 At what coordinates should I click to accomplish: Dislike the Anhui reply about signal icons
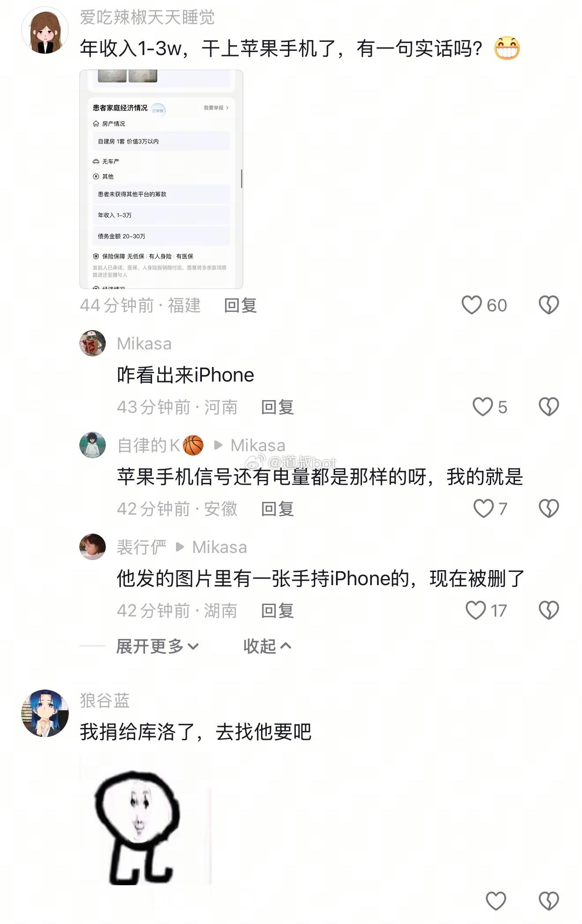pos(549,508)
